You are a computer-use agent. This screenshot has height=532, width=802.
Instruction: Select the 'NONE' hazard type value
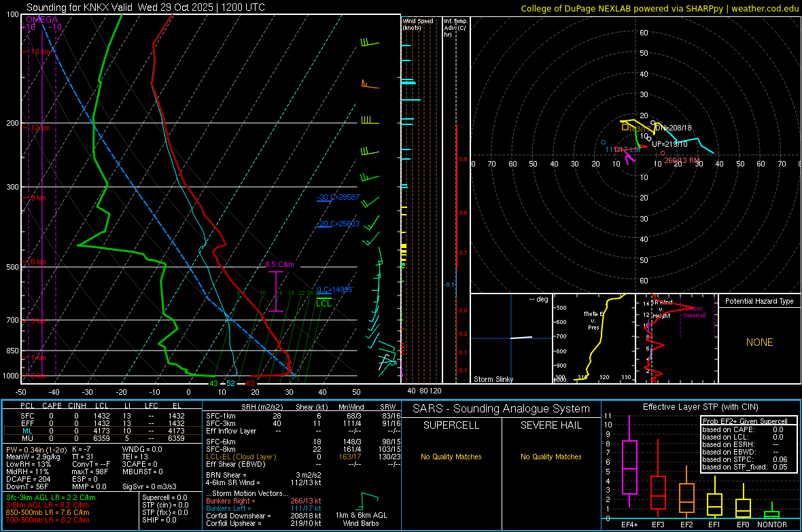pyautogui.click(x=760, y=342)
